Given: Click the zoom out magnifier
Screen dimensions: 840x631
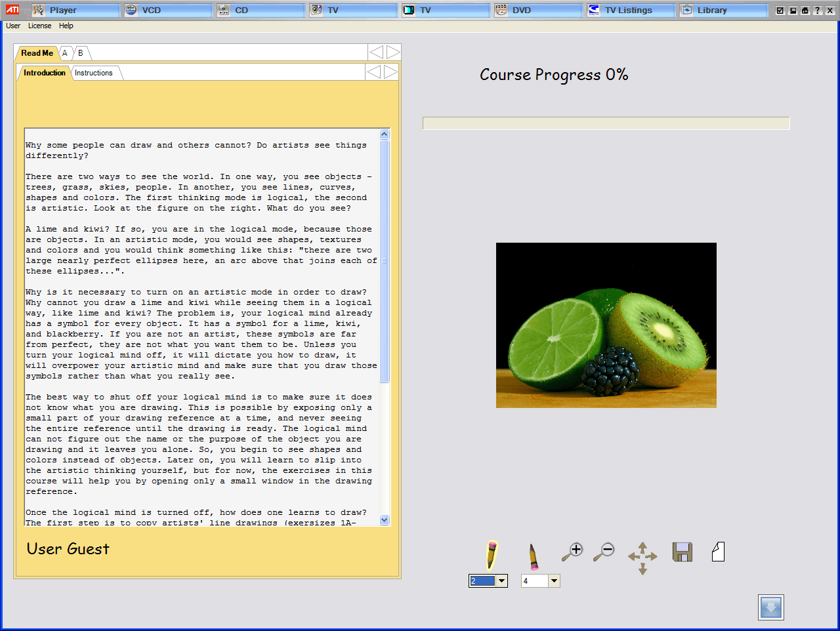Looking at the screenshot, I should [x=604, y=552].
